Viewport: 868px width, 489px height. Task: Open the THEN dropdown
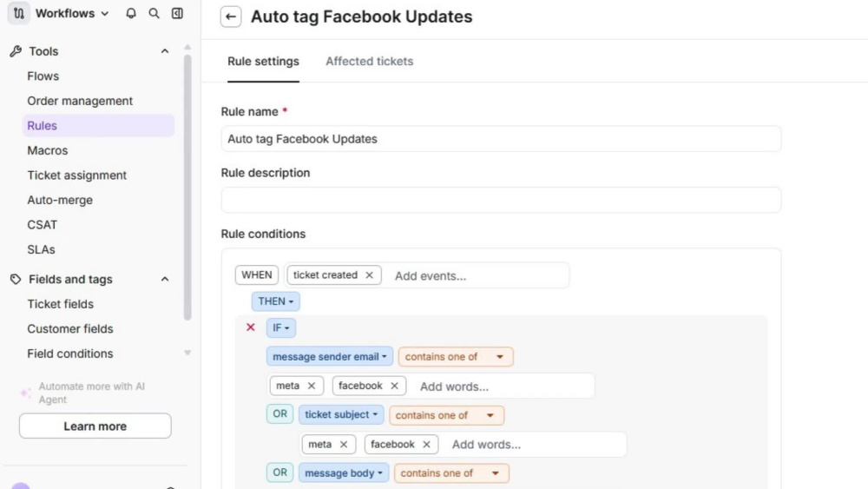click(276, 301)
